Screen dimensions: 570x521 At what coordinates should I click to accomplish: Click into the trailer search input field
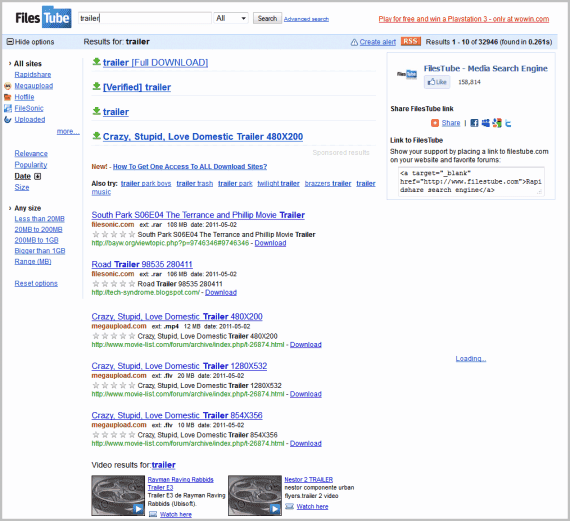tap(145, 18)
